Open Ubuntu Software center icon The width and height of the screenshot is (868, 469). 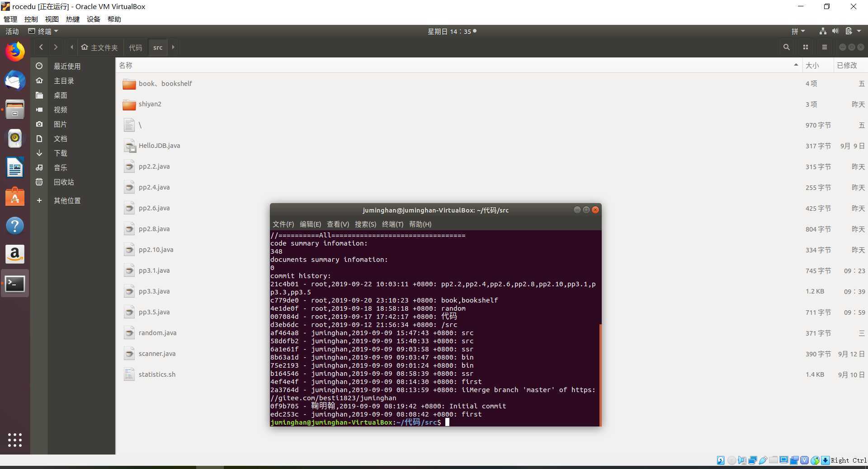[x=15, y=197]
